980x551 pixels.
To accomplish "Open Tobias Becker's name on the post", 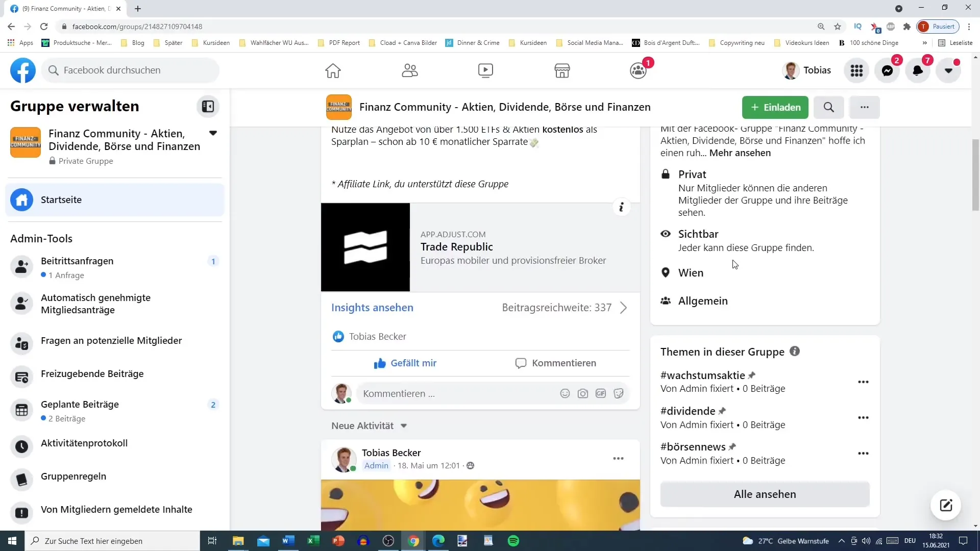I will click(x=391, y=453).
